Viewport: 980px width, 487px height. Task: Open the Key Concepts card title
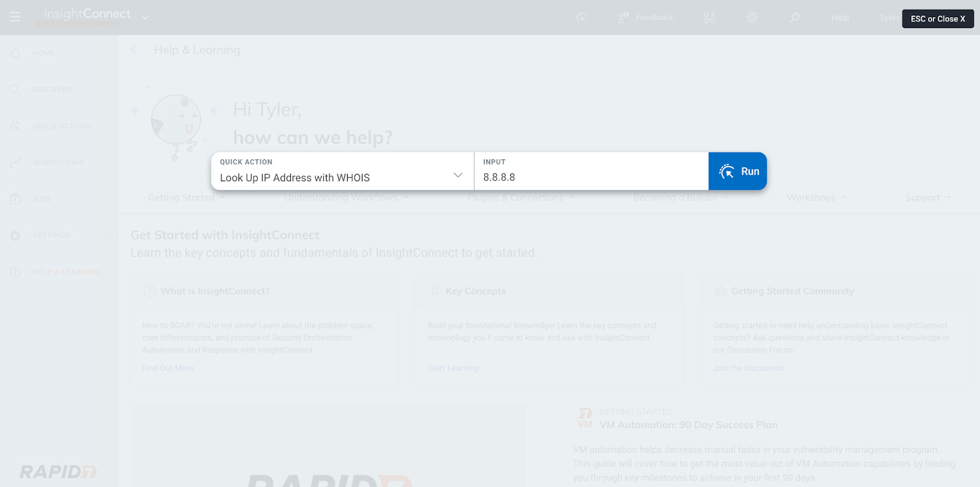pos(476,291)
